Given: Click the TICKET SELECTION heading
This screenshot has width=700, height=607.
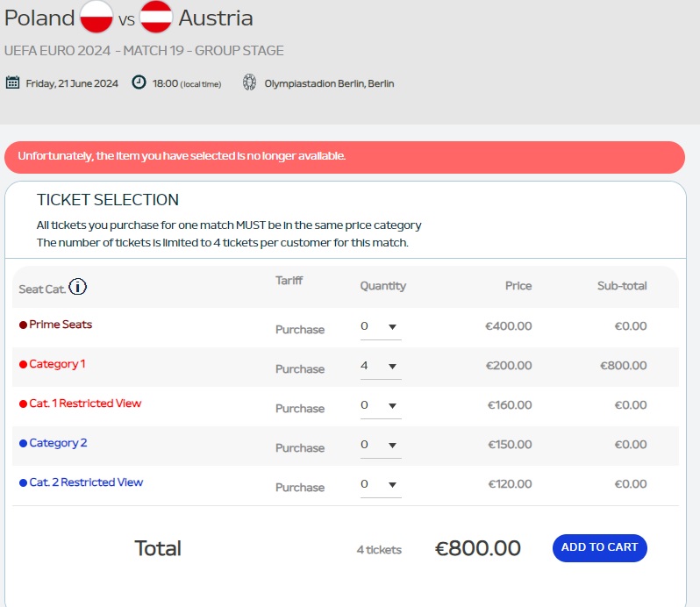Looking at the screenshot, I should tap(108, 200).
